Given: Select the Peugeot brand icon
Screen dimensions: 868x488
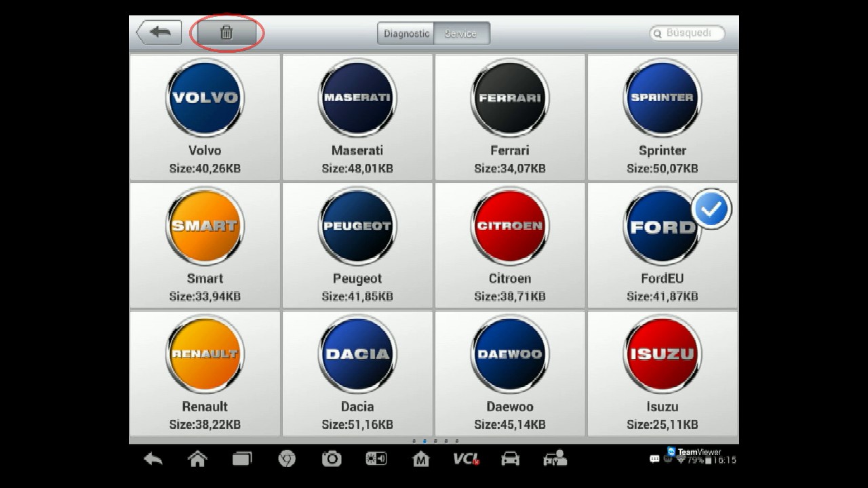Looking at the screenshot, I should coord(357,226).
